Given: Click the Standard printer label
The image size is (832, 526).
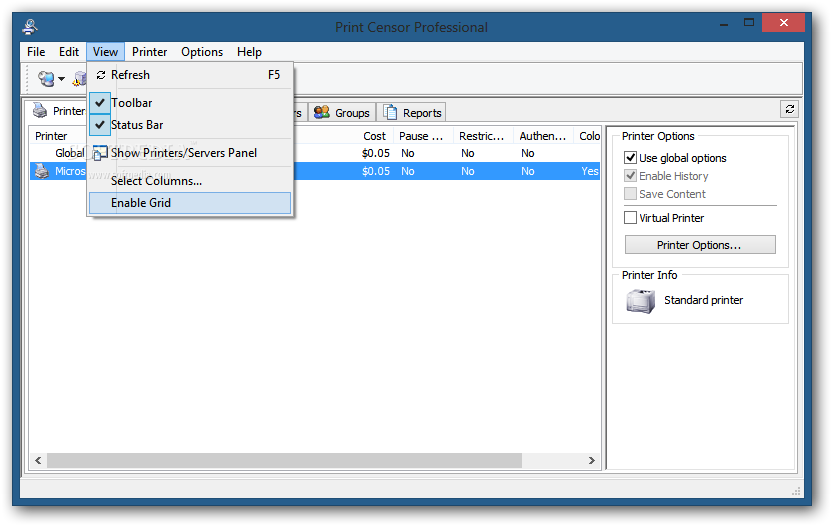Looking at the screenshot, I should pyautogui.click(x=704, y=300).
